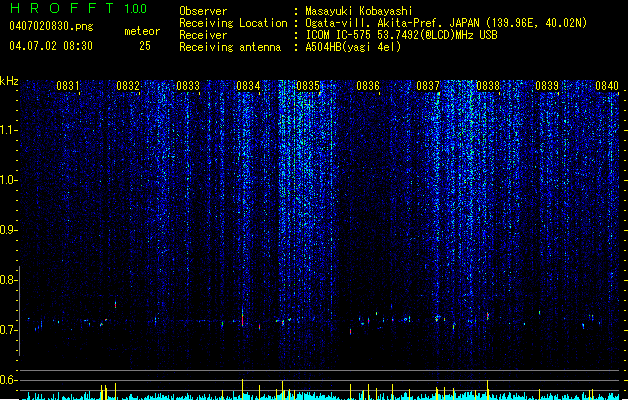Viewport: 629px width, 400px height.
Task: Click the Receiver label
Action: click(x=203, y=35)
